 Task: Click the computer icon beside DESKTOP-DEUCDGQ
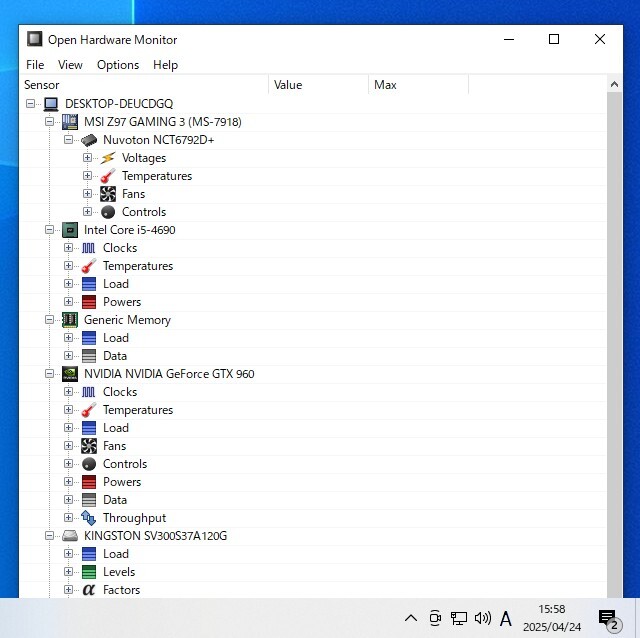[x=51, y=104]
